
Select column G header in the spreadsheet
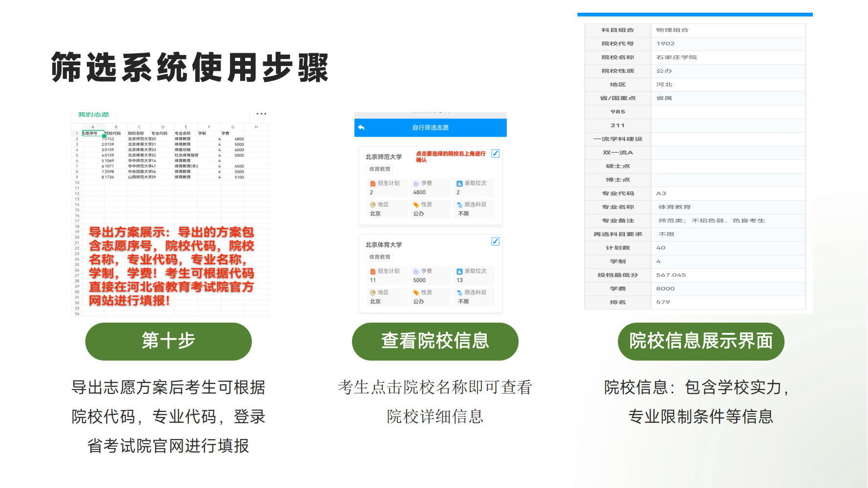coord(233,127)
